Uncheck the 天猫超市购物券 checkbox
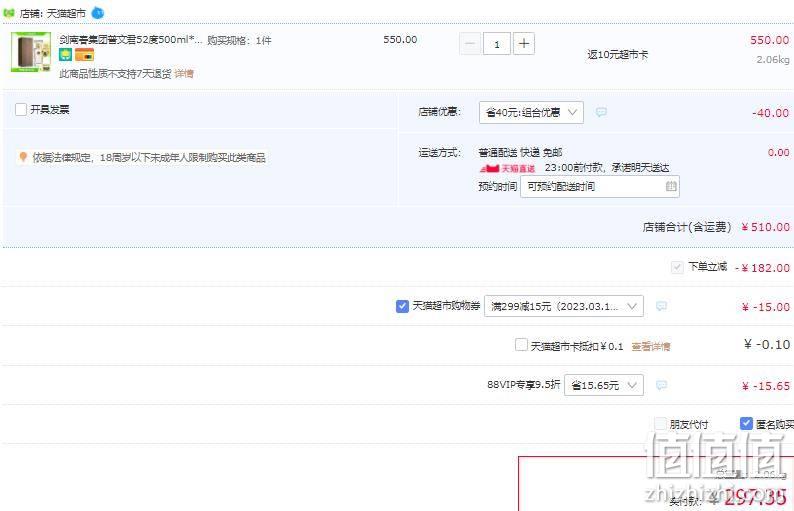This screenshot has width=794, height=511. tap(402, 306)
